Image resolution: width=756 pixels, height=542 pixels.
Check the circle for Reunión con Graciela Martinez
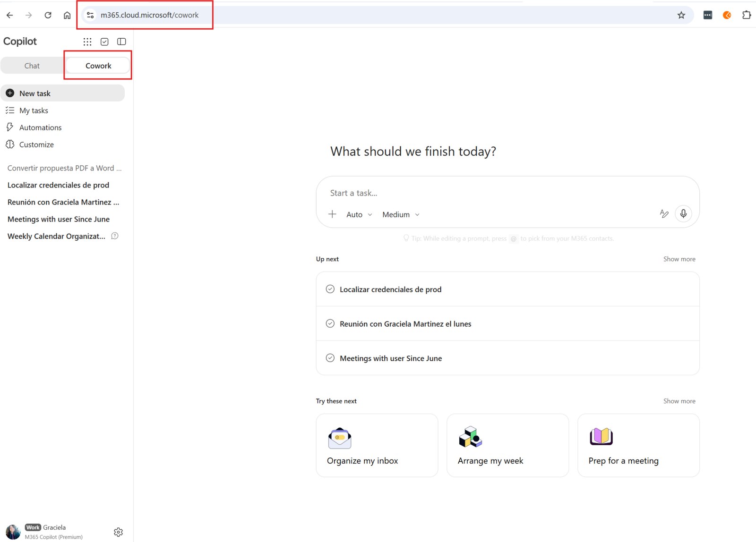click(330, 323)
